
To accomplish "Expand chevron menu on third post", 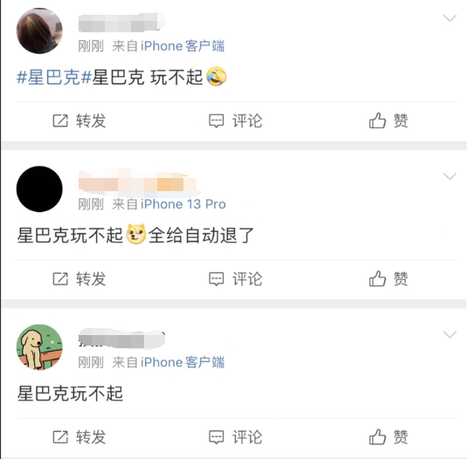I will point(450,334).
